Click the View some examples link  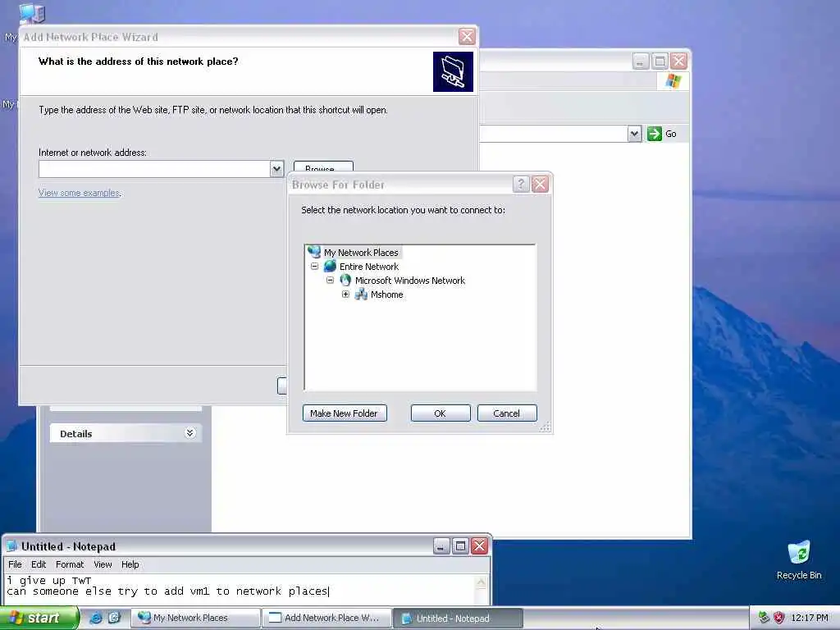tap(80, 193)
